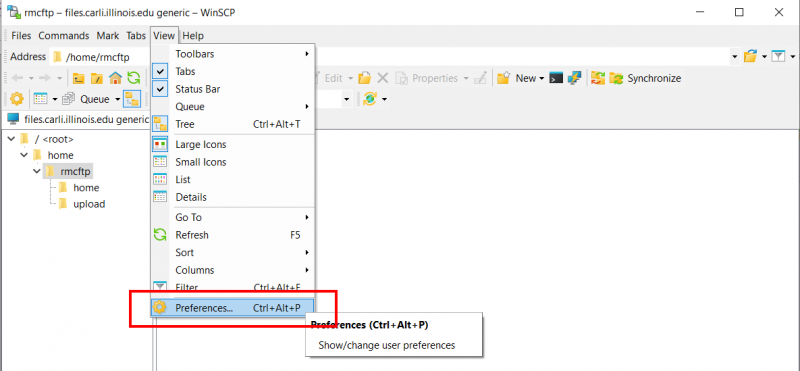Go to home directory house icon
This screenshot has width=800, height=371.
115,79
